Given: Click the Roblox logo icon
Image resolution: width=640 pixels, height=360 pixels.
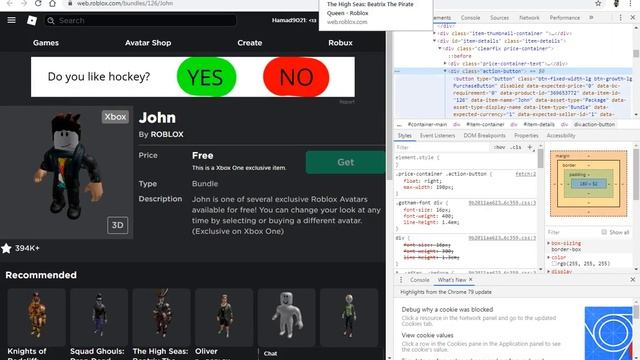Looking at the screenshot, I should pyautogui.click(x=32, y=20).
